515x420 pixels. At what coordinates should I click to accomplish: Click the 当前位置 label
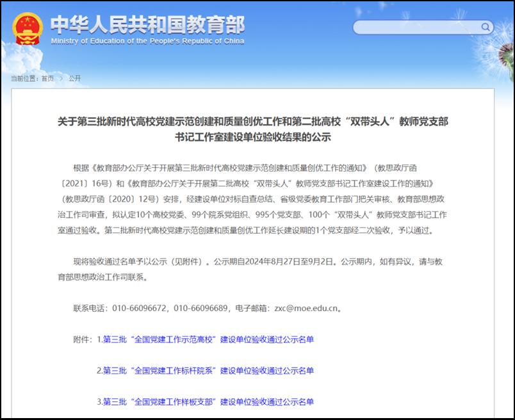(24, 78)
